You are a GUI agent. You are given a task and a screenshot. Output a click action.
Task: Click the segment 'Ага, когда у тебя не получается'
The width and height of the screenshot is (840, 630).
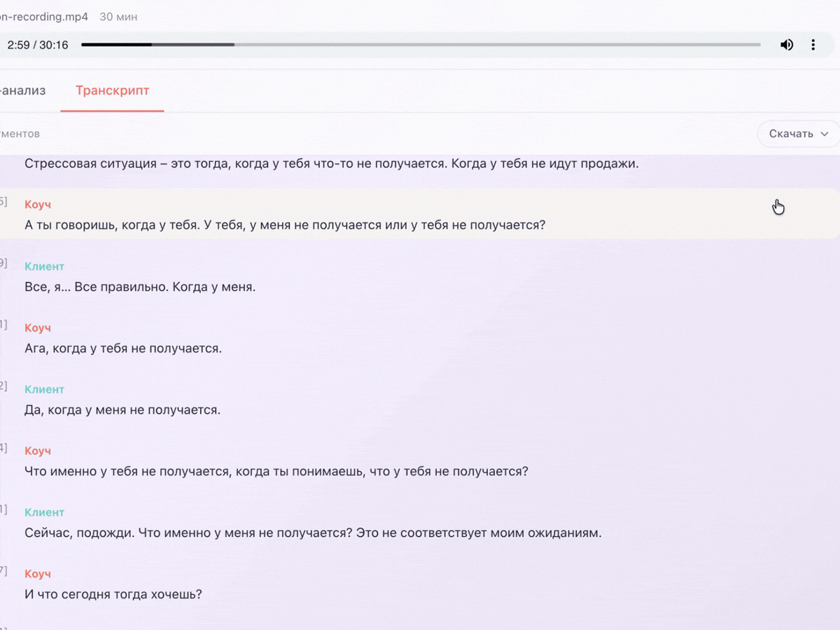click(x=123, y=349)
